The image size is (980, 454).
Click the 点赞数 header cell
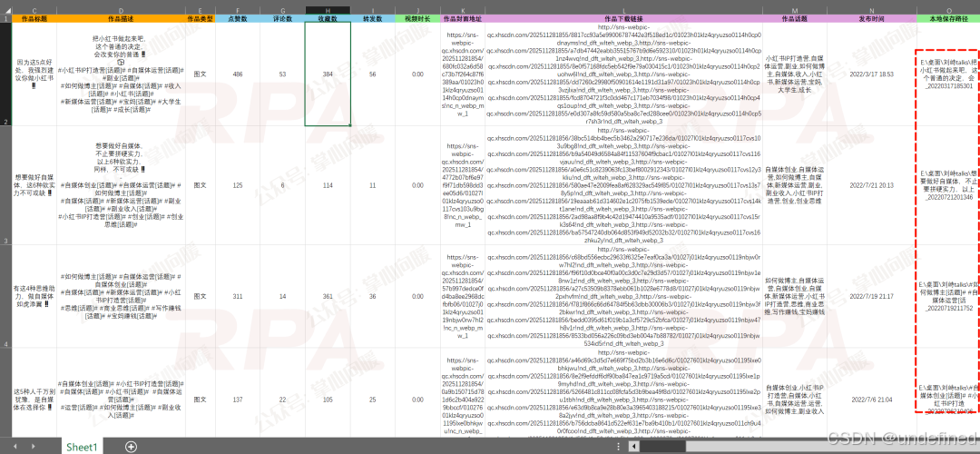pos(238,19)
